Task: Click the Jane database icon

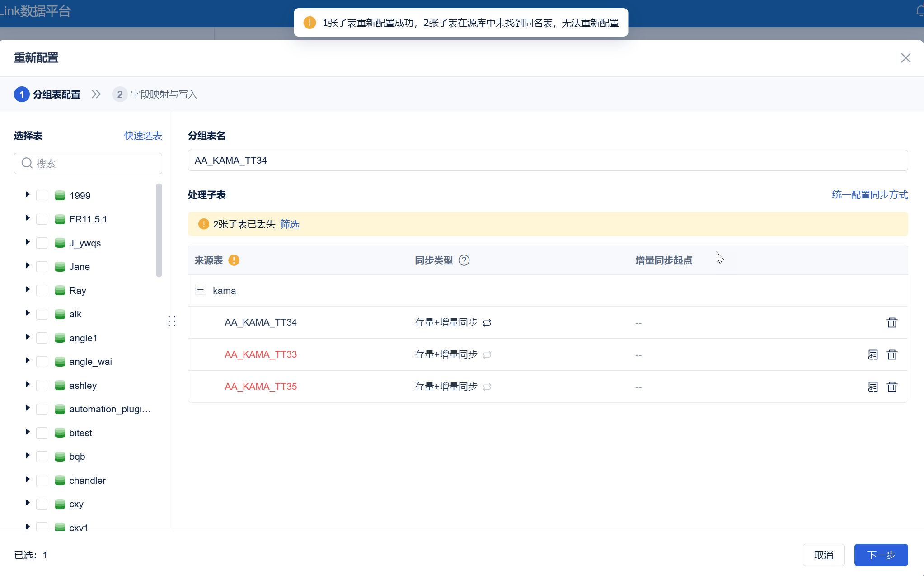Action: pyautogui.click(x=60, y=267)
